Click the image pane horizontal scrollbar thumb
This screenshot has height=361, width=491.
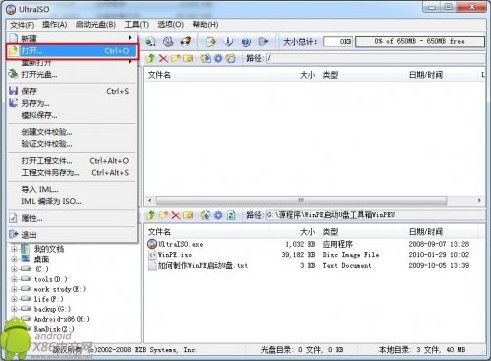[x=301, y=200]
